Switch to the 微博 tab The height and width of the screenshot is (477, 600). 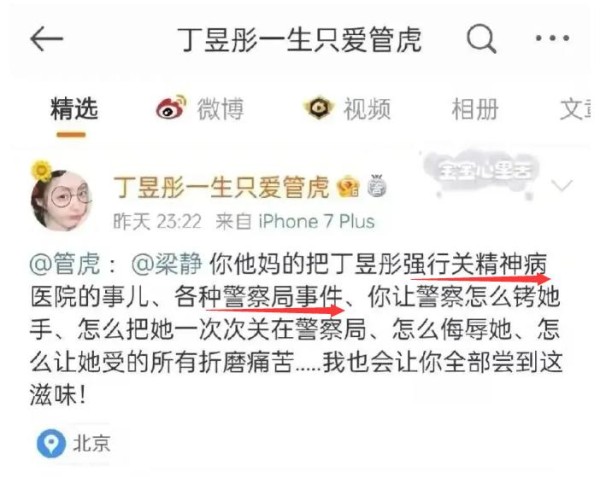[220, 109]
